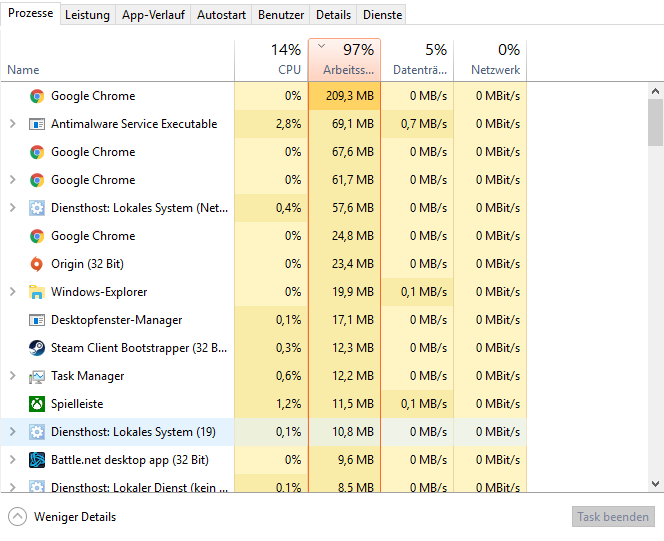The width and height of the screenshot is (664, 541).
Task: Click the scrollbar thumb in process list
Action: coord(655,122)
